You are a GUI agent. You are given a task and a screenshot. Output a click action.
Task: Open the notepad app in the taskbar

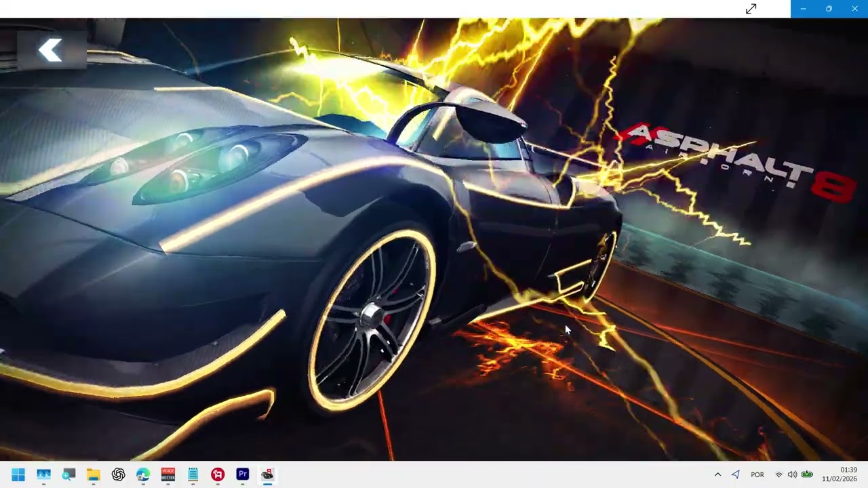tap(193, 474)
